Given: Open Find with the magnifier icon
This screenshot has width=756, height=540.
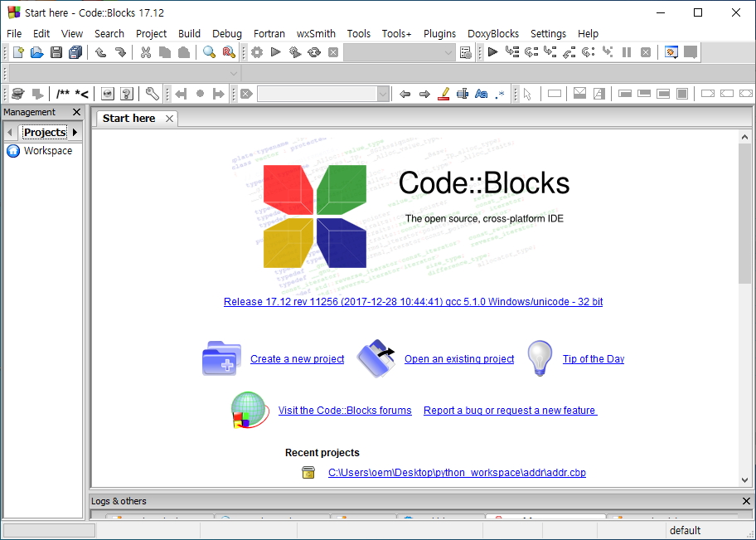Looking at the screenshot, I should click(x=209, y=52).
